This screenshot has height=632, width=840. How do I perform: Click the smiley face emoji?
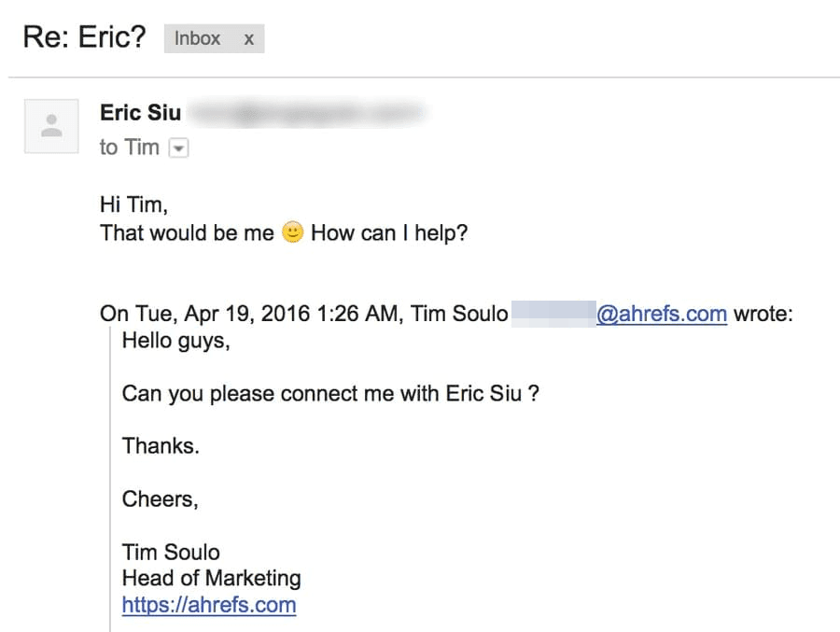click(x=292, y=232)
